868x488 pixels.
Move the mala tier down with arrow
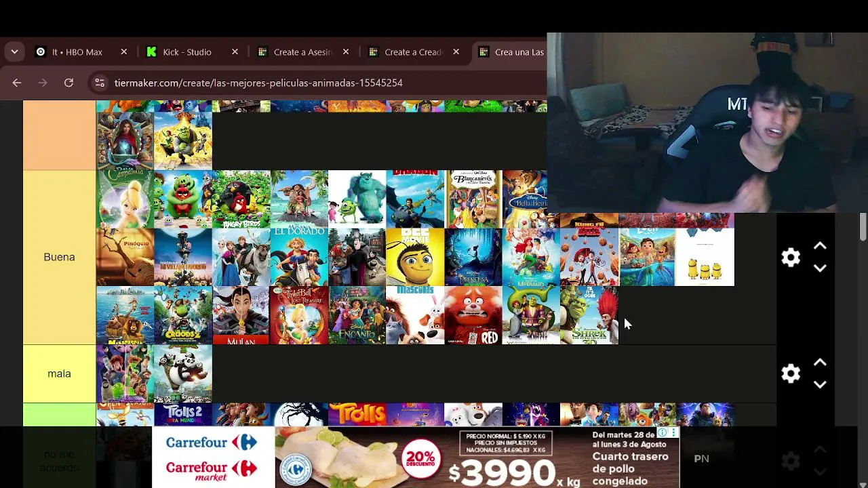click(x=820, y=384)
